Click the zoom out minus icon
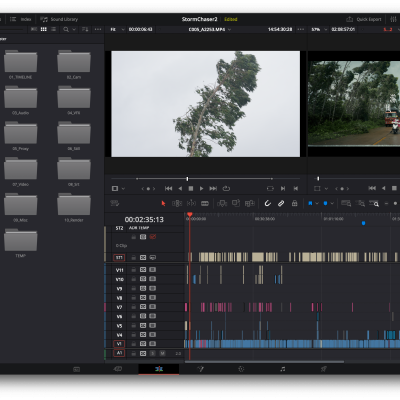 pos(386,203)
